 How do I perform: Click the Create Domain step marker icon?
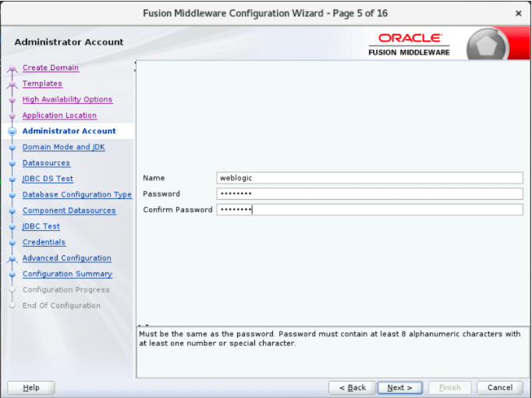[12, 69]
